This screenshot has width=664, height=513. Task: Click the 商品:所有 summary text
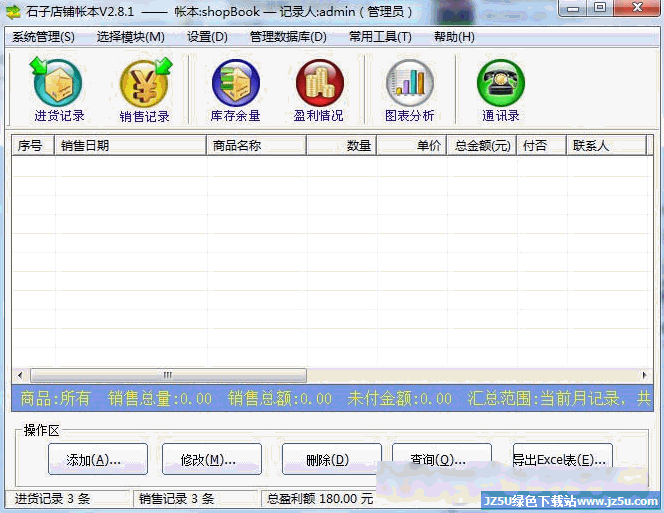coord(55,398)
